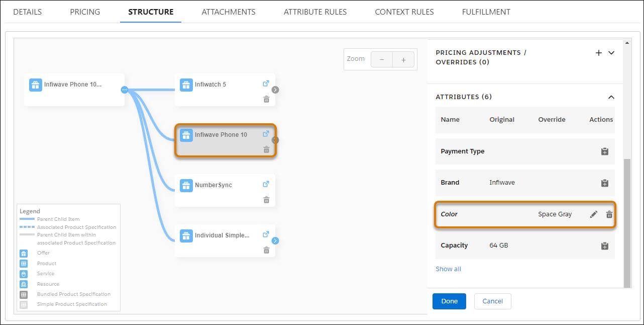Select the NumberSync node

click(225, 191)
